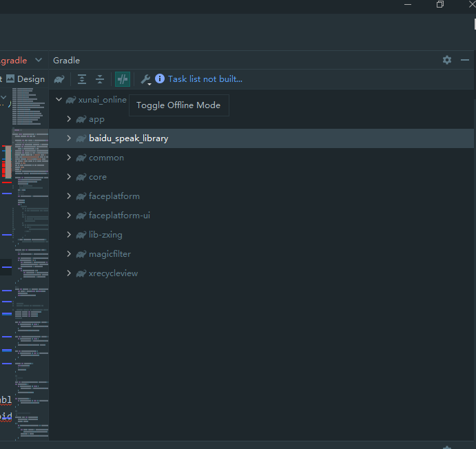Click the editor code minimap
The height and width of the screenshot is (449, 476).
point(30,264)
